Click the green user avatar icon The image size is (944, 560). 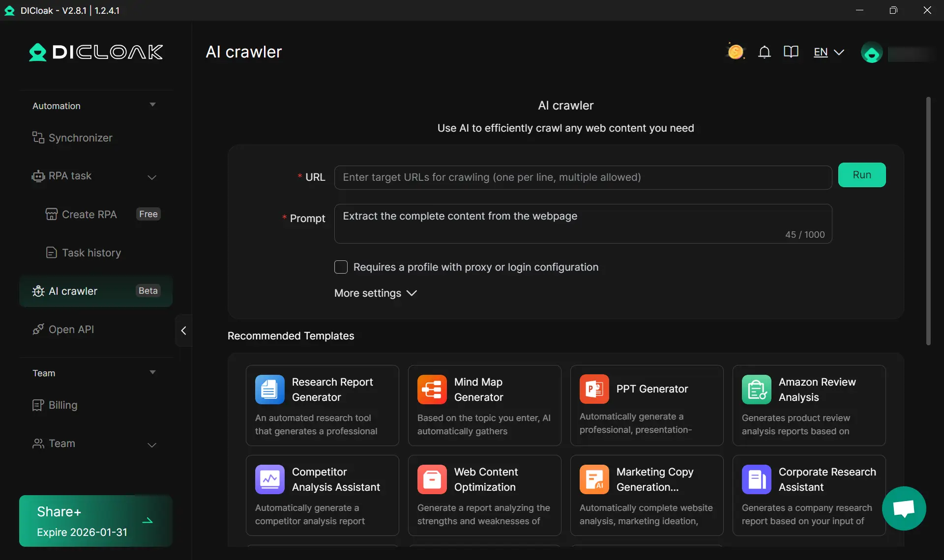coord(872,53)
